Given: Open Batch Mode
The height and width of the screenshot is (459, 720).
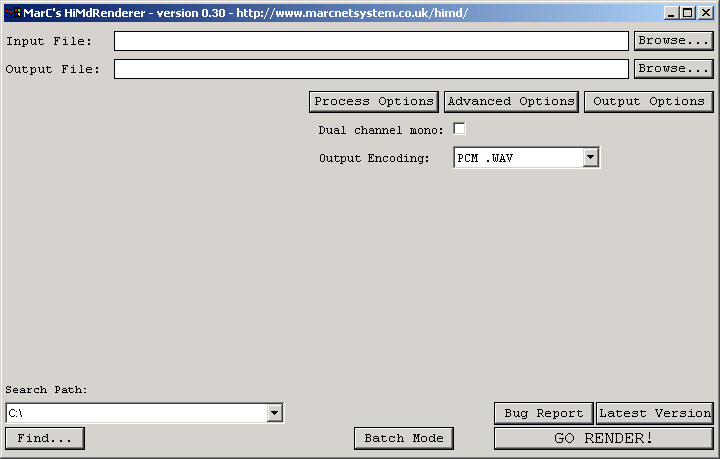Looking at the screenshot, I should click(x=403, y=438).
